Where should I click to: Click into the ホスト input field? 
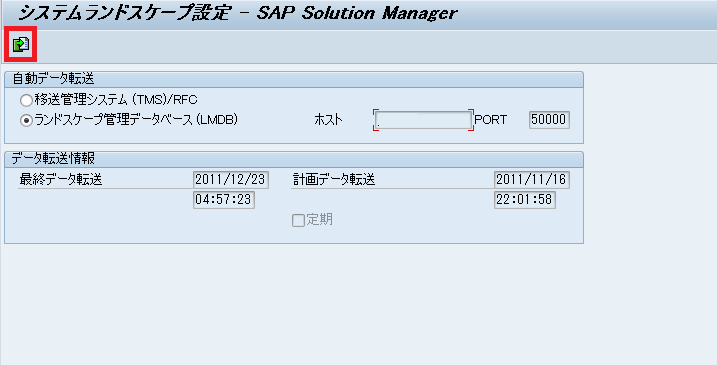423,120
